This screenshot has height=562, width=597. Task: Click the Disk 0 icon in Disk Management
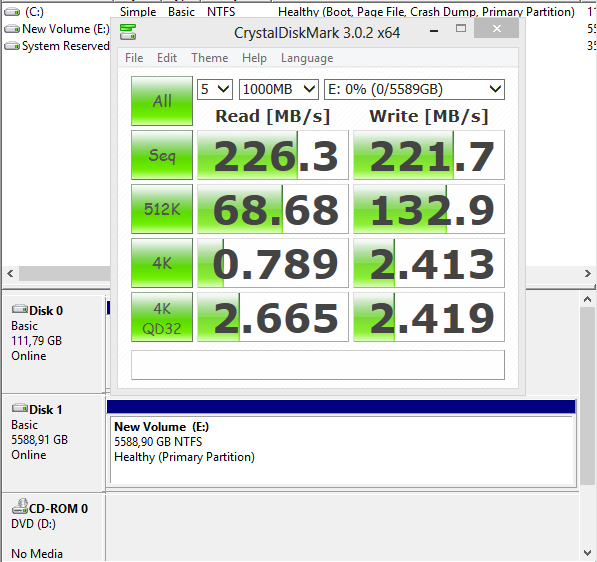[20, 309]
